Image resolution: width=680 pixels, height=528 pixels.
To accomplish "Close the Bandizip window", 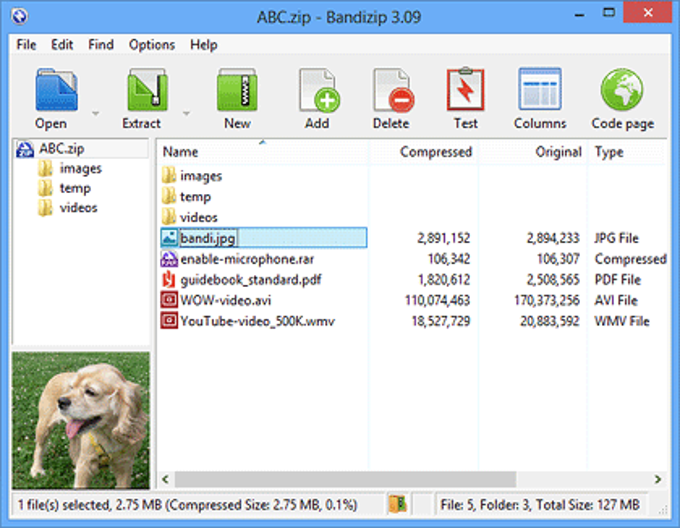I will tap(647, 13).
